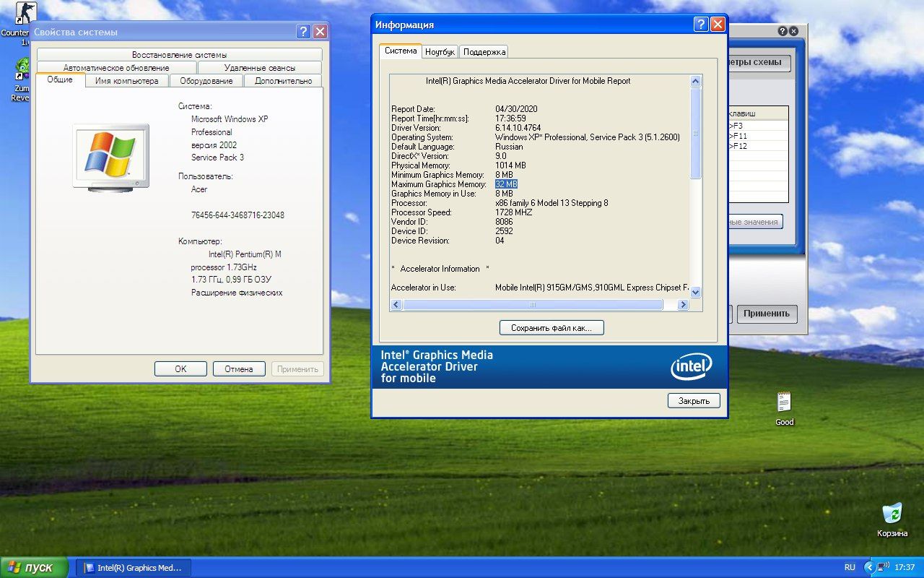The image size is (924, 578).
Task: Show hidden tray icons with the arrow
Action: pos(869,568)
